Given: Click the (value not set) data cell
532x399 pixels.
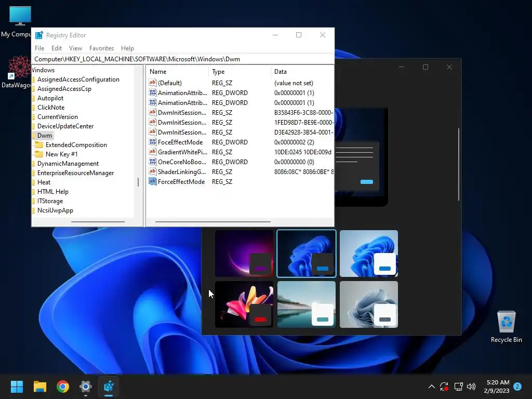Looking at the screenshot, I should (294, 83).
